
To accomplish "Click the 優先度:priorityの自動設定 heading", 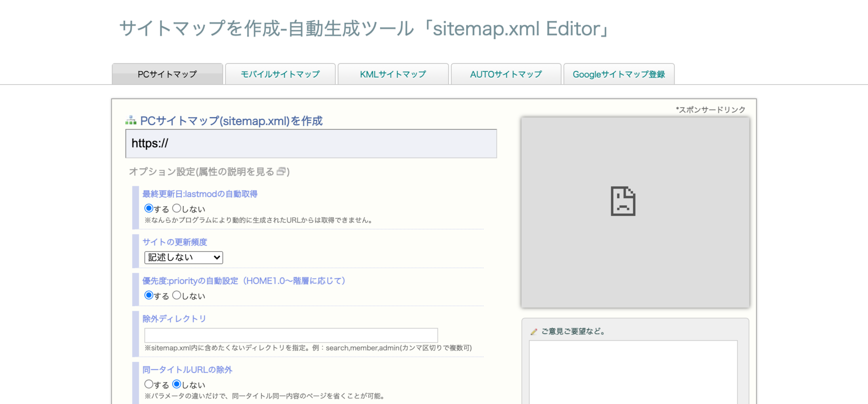I will click(x=244, y=281).
